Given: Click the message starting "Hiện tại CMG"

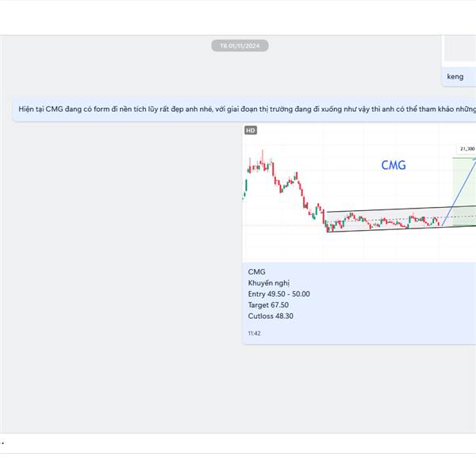Looking at the screenshot, I should pos(244,109).
